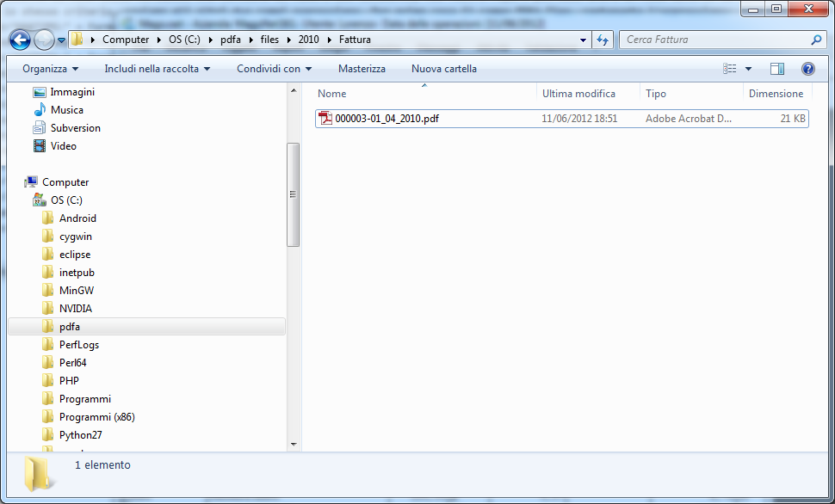The height and width of the screenshot is (504, 835).
Task: Open the Organizza dropdown menu
Action: (51, 69)
